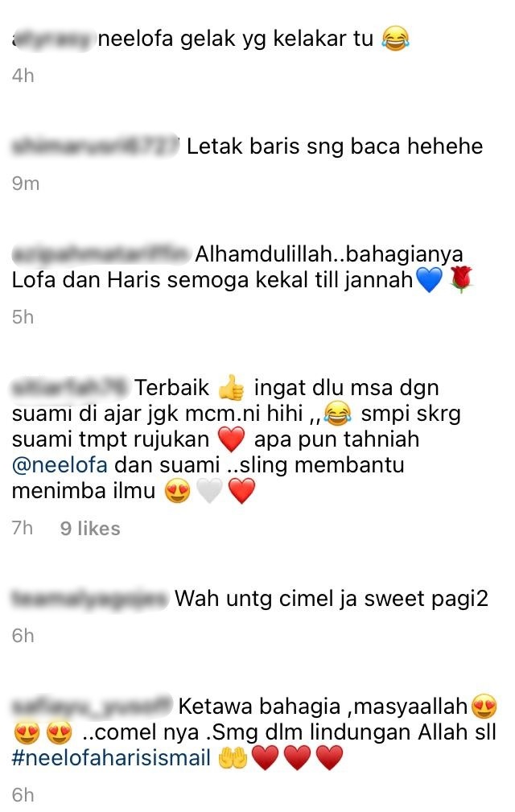Screen dimensions: 515x812
Task: Tap the red heart after 'rujukan'
Action: click(232, 439)
